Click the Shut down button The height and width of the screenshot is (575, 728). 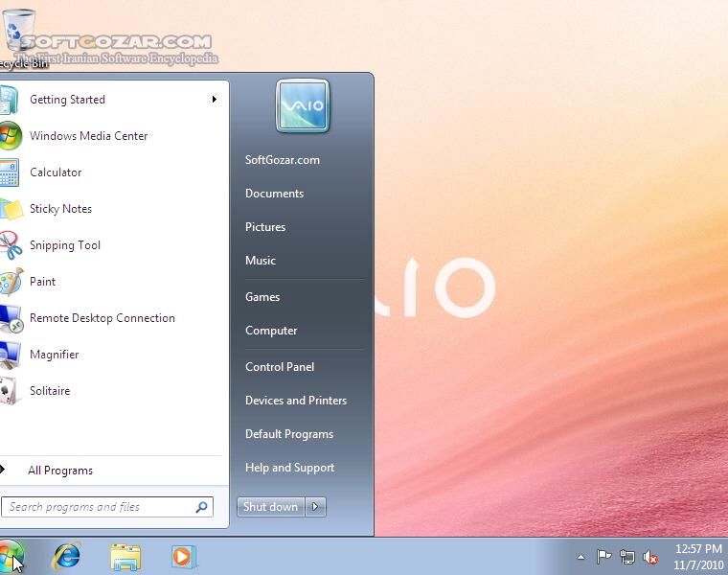coord(271,507)
